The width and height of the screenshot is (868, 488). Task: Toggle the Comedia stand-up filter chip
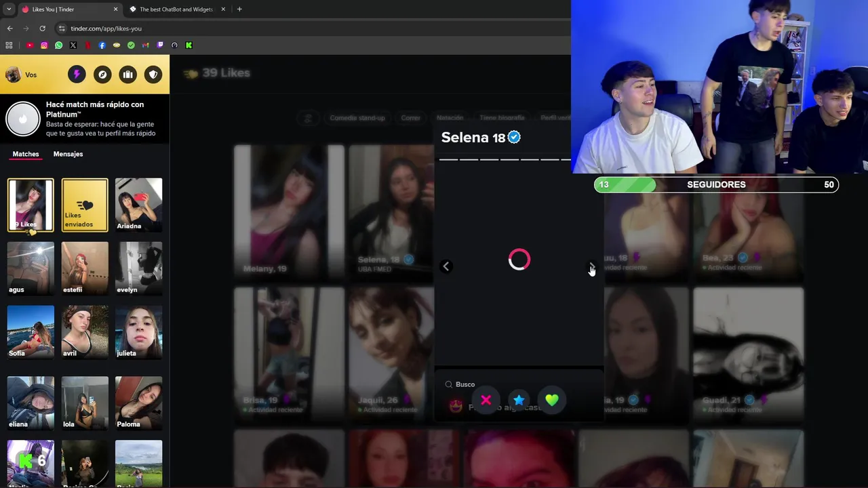(357, 118)
